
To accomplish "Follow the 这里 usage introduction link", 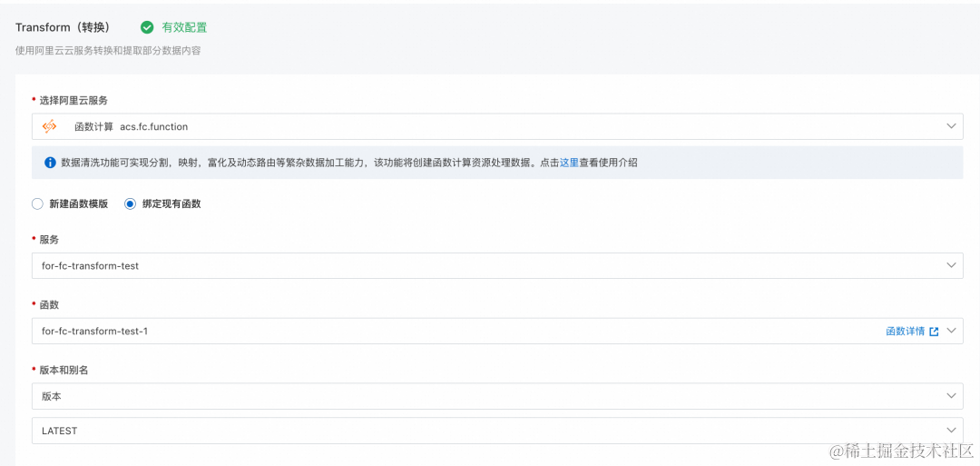I will point(569,163).
